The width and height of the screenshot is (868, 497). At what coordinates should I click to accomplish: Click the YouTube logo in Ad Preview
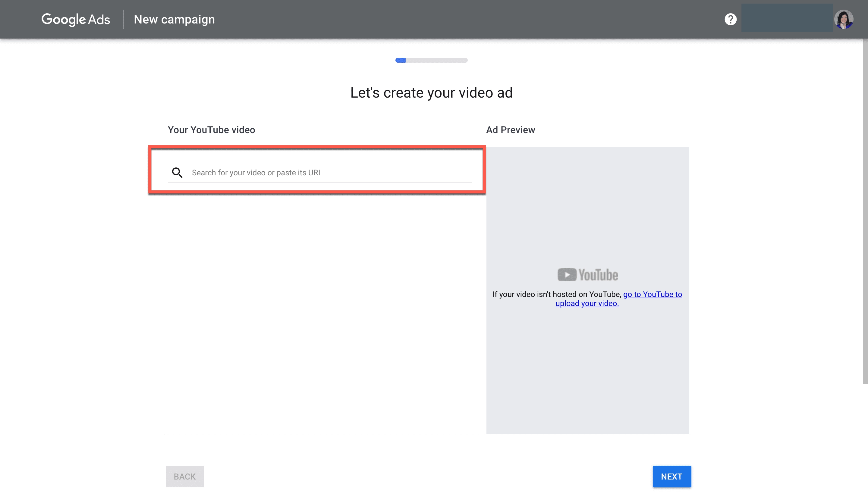(x=587, y=274)
